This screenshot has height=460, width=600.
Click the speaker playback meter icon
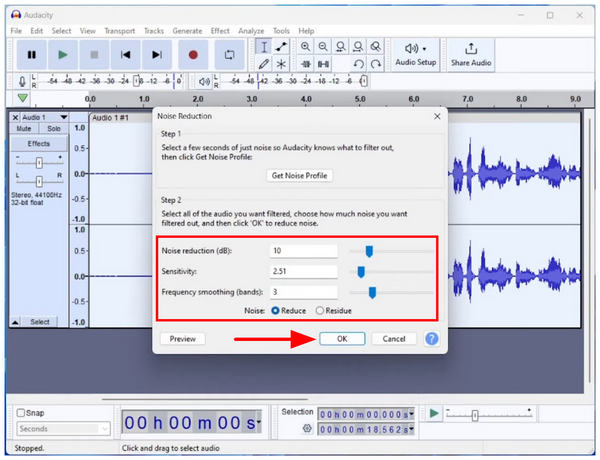click(204, 82)
